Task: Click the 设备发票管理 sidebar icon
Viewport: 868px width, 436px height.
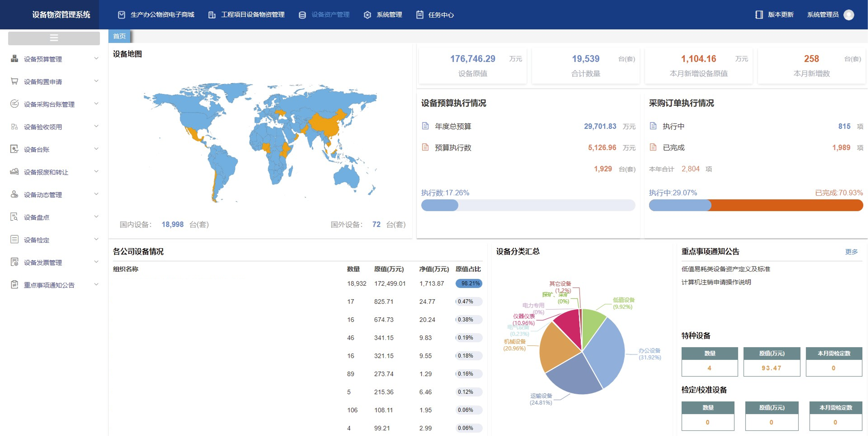Action: point(14,262)
